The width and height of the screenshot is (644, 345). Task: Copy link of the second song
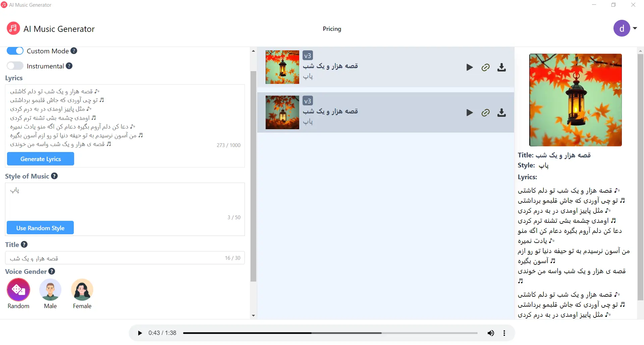[485, 112]
